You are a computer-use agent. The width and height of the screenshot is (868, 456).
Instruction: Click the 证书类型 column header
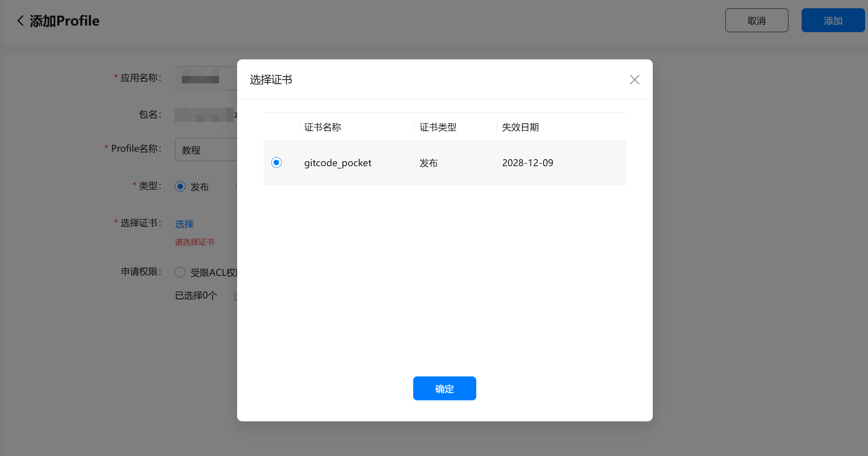pyautogui.click(x=438, y=127)
